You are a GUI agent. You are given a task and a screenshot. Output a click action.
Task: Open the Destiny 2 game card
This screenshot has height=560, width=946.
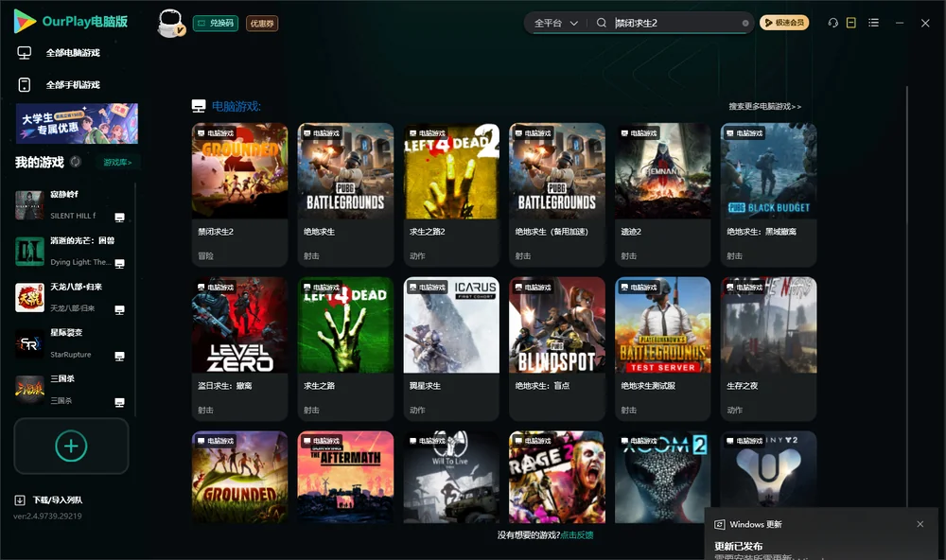click(x=768, y=471)
